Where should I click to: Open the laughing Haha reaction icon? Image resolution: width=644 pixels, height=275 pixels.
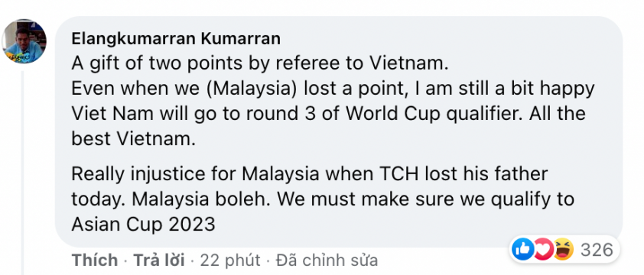(563, 249)
